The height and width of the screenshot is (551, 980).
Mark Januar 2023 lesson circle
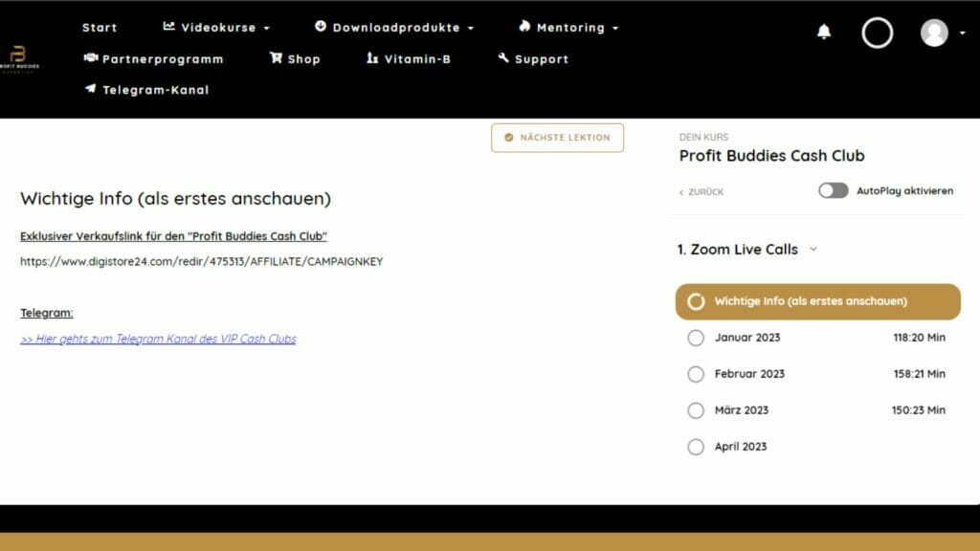(x=696, y=338)
